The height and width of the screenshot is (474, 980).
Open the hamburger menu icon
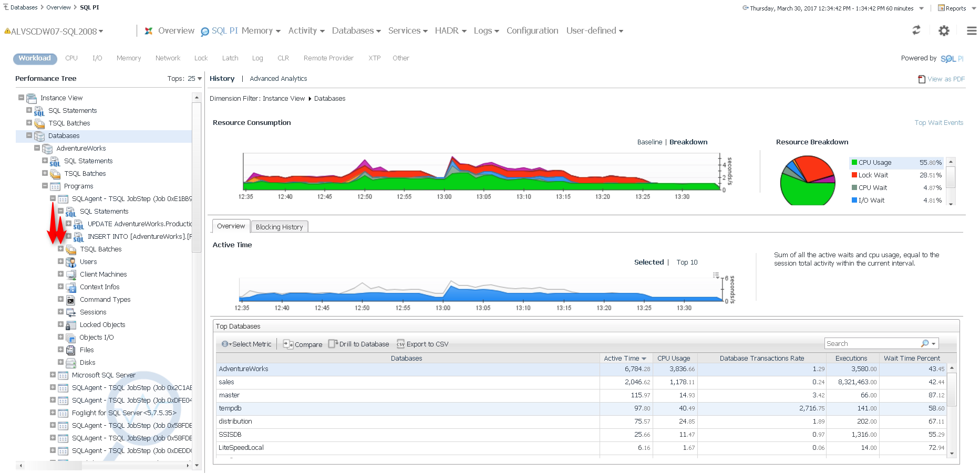(972, 31)
